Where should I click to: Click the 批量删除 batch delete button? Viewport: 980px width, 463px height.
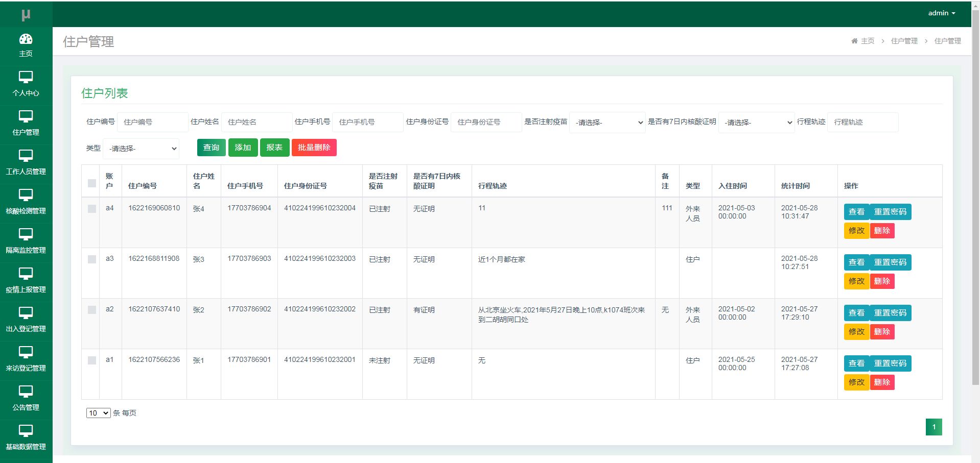(314, 148)
